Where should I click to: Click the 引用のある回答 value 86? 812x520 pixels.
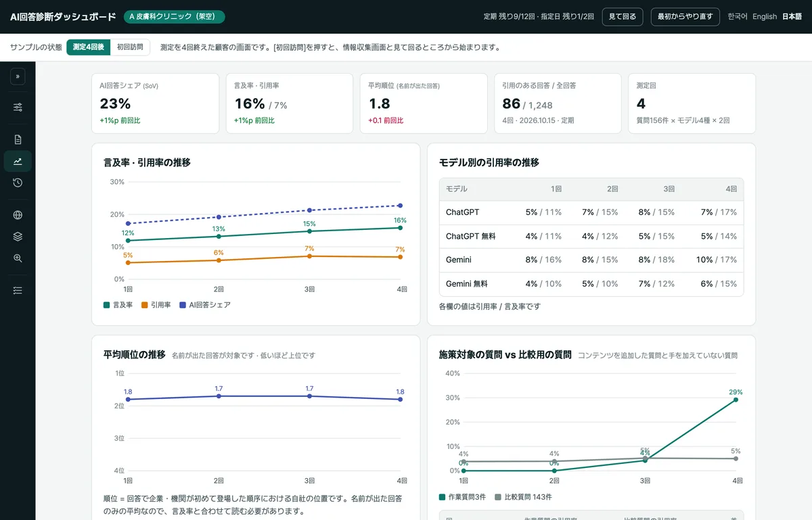click(x=512, y=103)
